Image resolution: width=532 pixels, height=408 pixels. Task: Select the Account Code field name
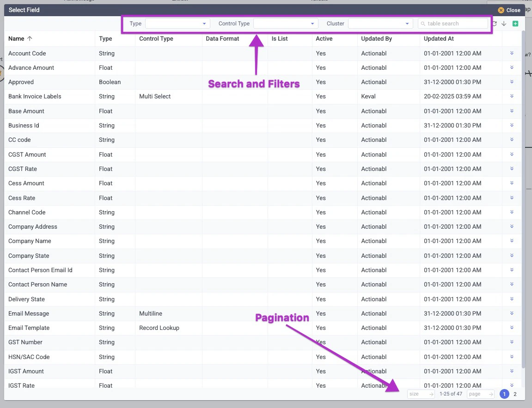tap(27, 53)
